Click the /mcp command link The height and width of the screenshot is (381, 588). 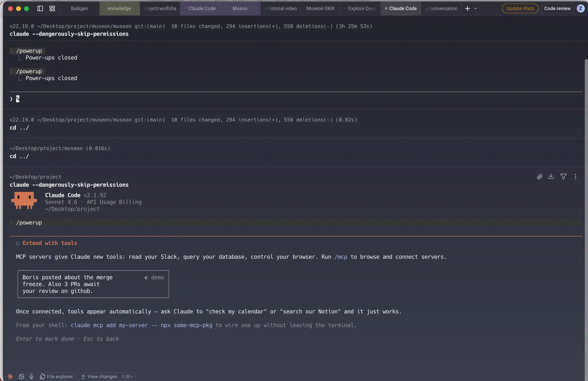coord(341,257)
